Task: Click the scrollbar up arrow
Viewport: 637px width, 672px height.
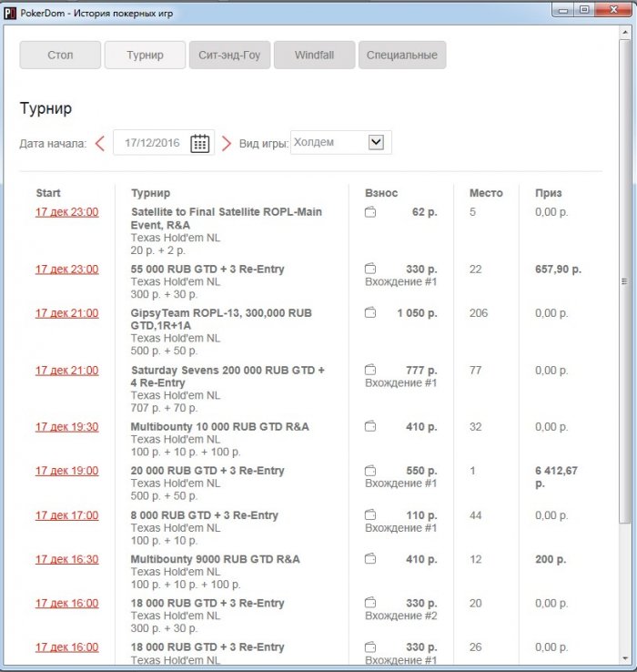Action: (624, 32)
